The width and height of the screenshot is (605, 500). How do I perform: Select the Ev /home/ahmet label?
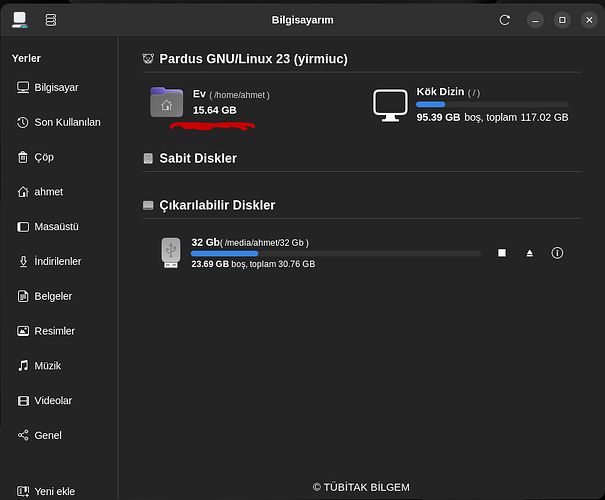231,95
